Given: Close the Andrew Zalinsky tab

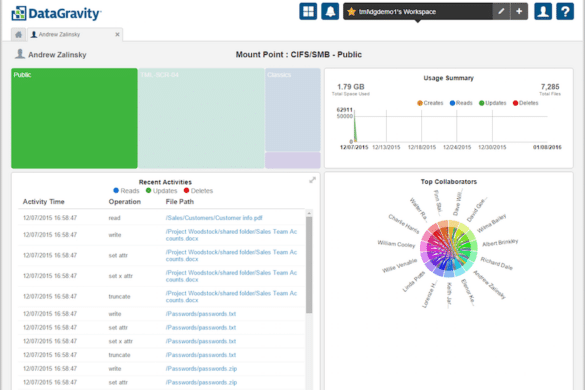Looking at the screenshot, I should point(118,35).
